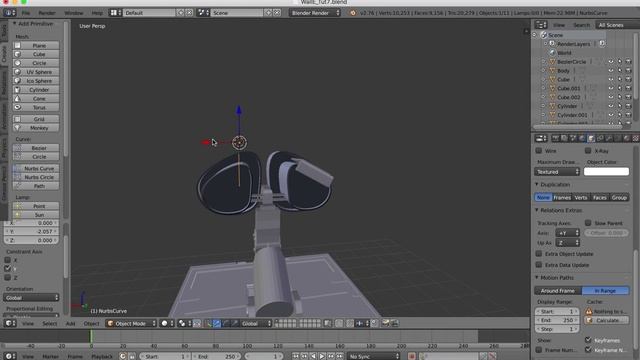This screenshot has width=640, height=360.
Task: Toggle the Keyframes show checkbox
Action: (588, 340)
